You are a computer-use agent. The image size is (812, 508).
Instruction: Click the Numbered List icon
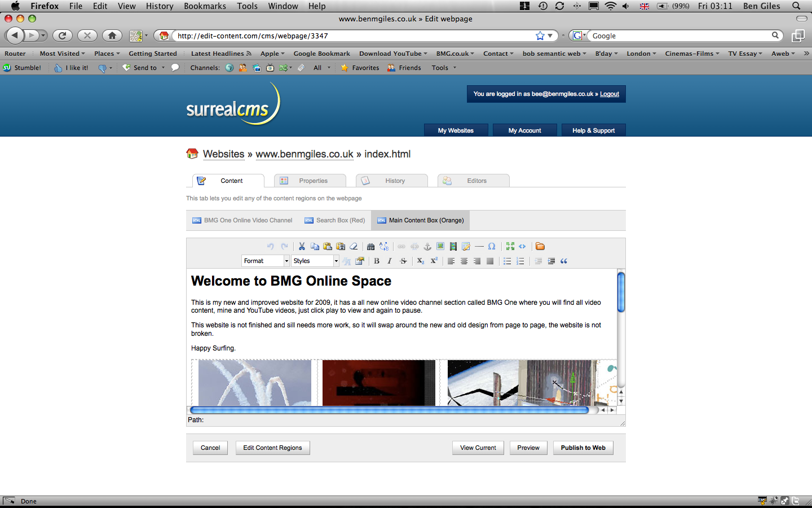pos(520,261)
